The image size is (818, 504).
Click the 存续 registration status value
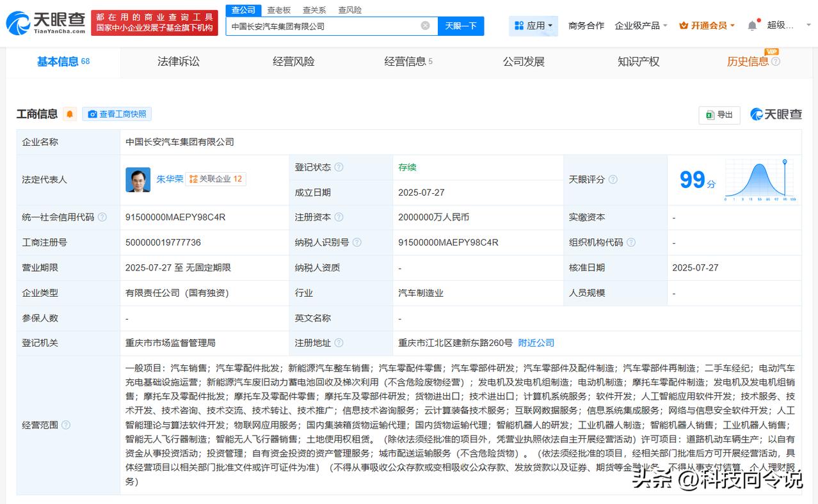pos(407,167)
